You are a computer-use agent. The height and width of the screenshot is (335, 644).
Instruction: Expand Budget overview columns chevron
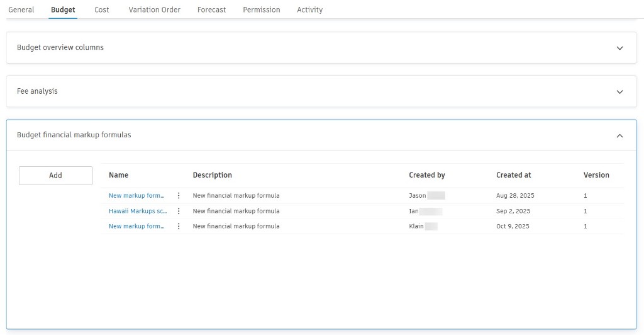click(619, 48)
